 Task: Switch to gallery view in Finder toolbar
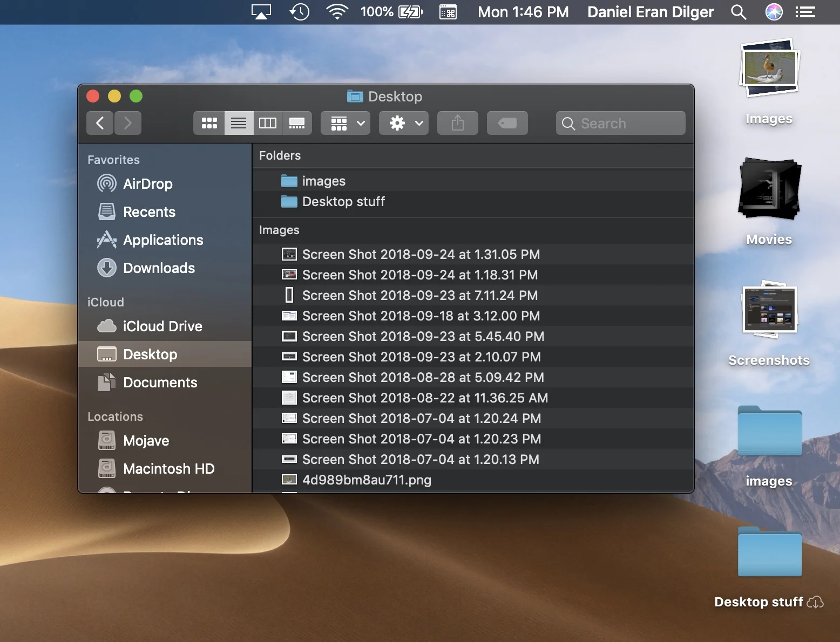tap(297, 123)
